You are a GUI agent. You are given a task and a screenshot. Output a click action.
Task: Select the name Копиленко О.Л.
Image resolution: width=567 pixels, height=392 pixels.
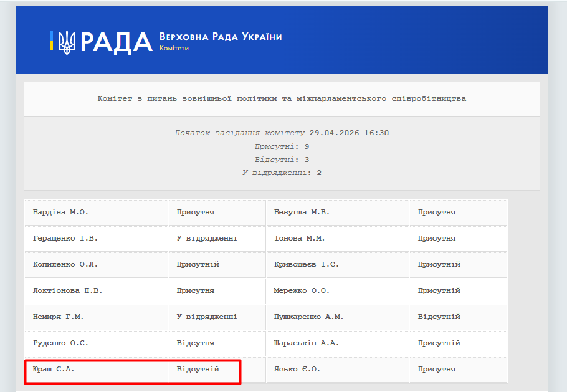point(65,264)
